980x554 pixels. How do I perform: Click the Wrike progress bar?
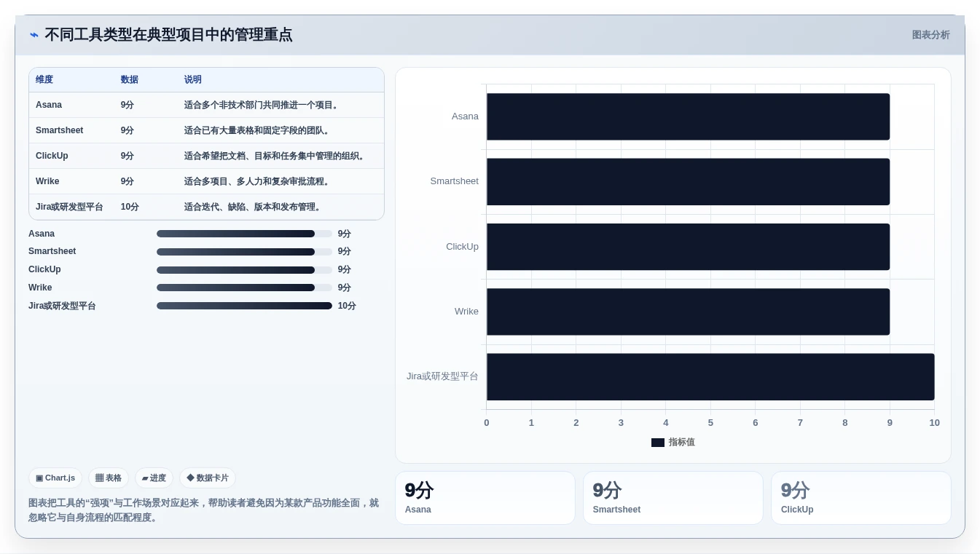click(x=244, y=288)
